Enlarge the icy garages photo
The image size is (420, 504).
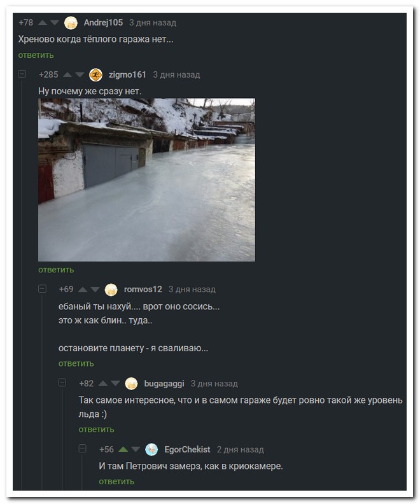[146, 179]
